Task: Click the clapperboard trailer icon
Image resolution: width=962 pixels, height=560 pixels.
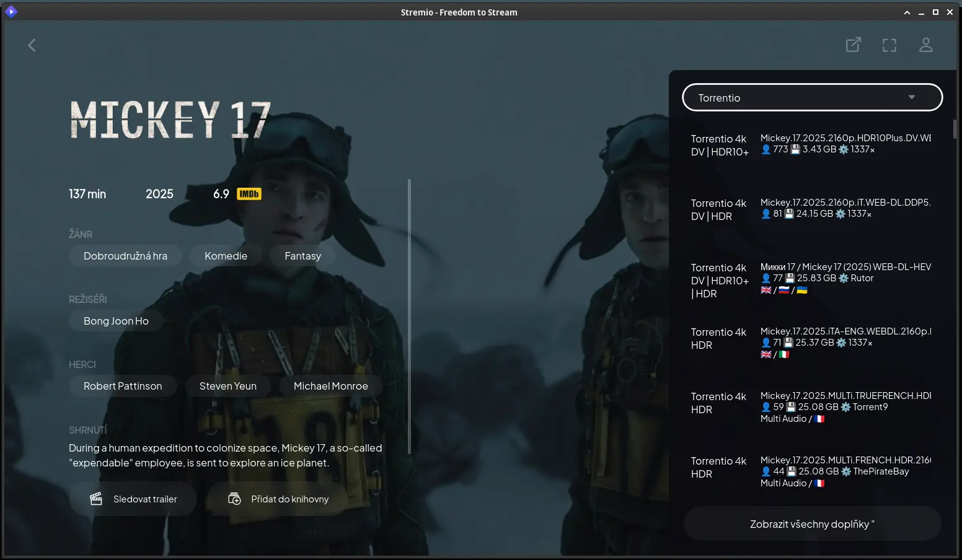Action: point(96,499)
